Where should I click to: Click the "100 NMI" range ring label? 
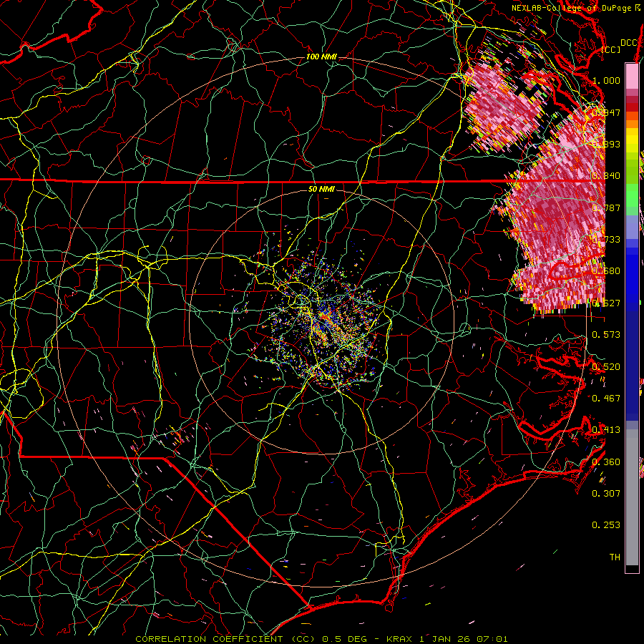(x=321, y=57)
